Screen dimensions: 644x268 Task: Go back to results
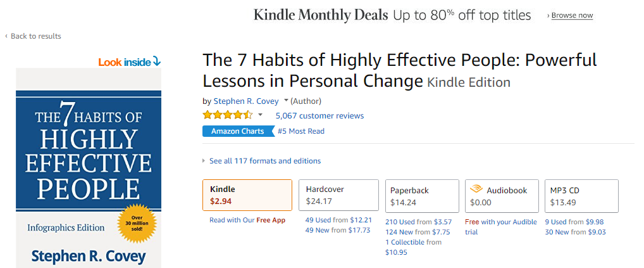pyautogui.click(x=35, y=36)
